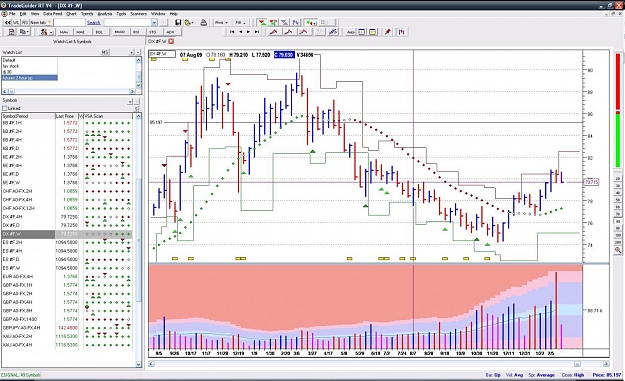Select the ES #F,W symbol row

coord(67,268)
